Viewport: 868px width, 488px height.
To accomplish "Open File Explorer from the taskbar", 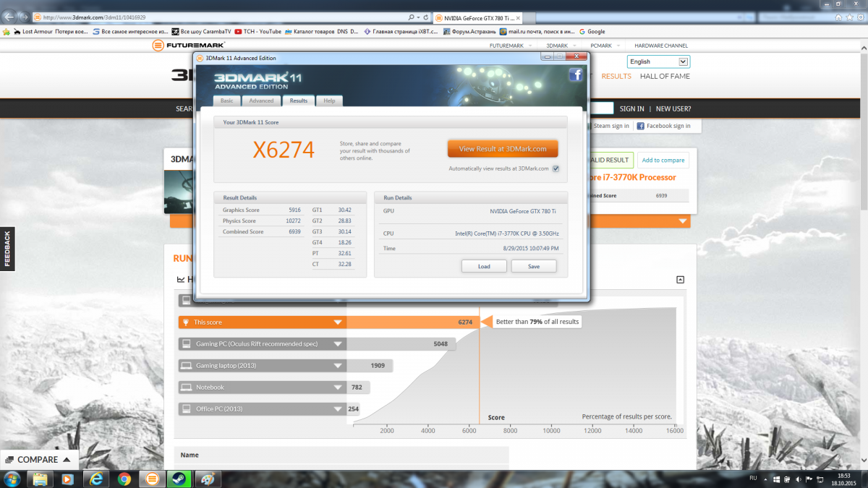I will coord(40,479).
